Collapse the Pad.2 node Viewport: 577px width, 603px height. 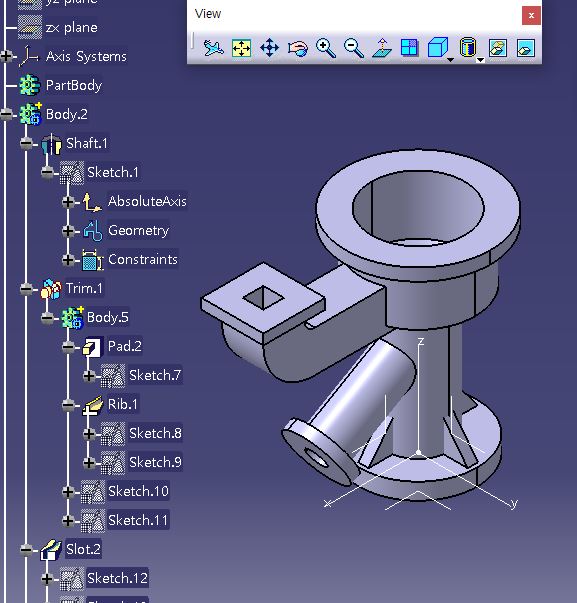point(68,346)
